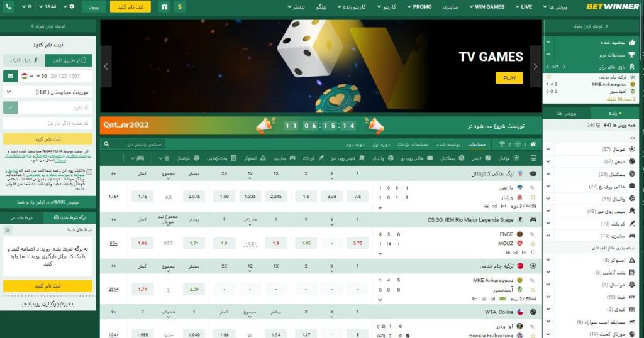Switch to ورزش ها tab in sidebar

567,113
